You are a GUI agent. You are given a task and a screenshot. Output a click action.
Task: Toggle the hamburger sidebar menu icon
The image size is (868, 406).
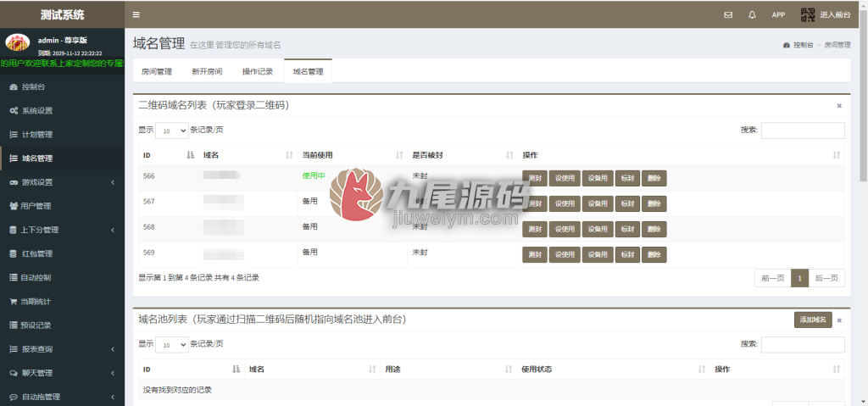tap(136, 15)
